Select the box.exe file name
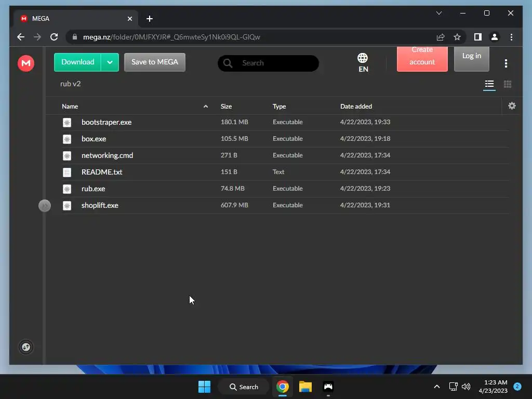 (94, 139)
